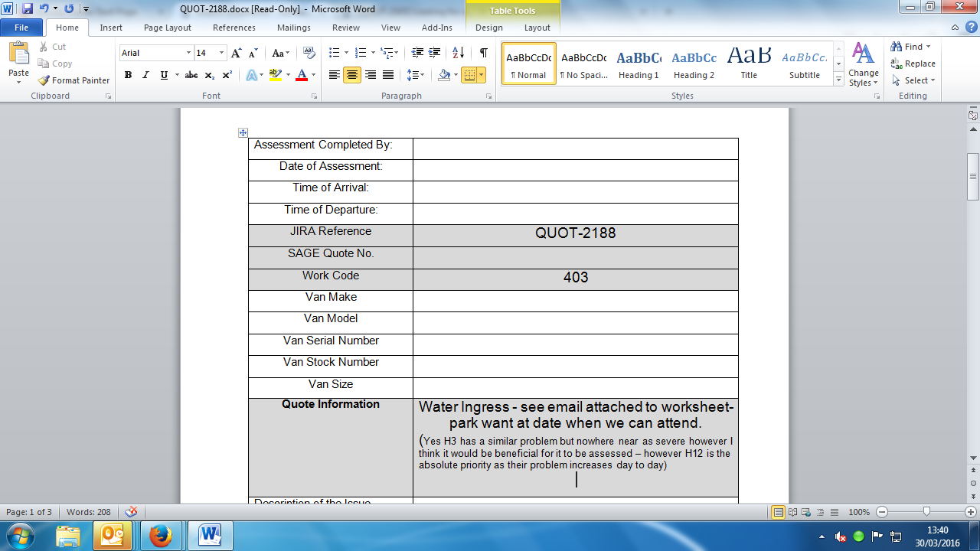Shrink the font size
The image size is (980, 551).
pos(253,53)
